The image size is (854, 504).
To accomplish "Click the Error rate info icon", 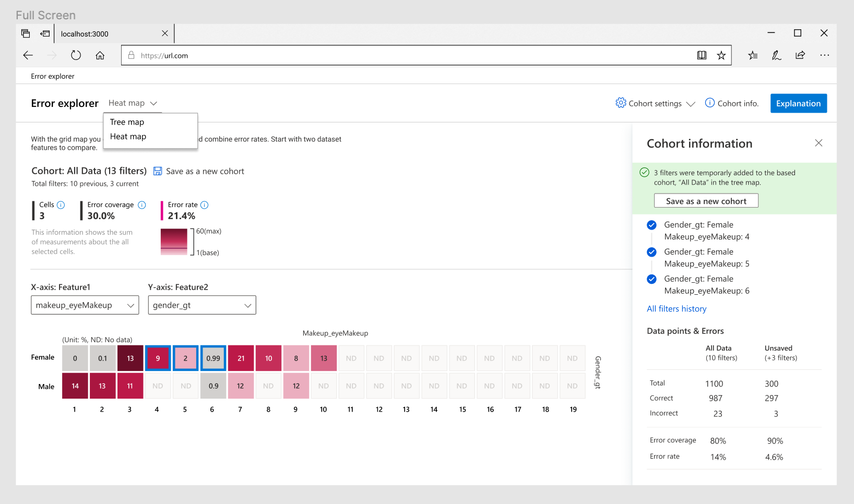I will (205, 205).
